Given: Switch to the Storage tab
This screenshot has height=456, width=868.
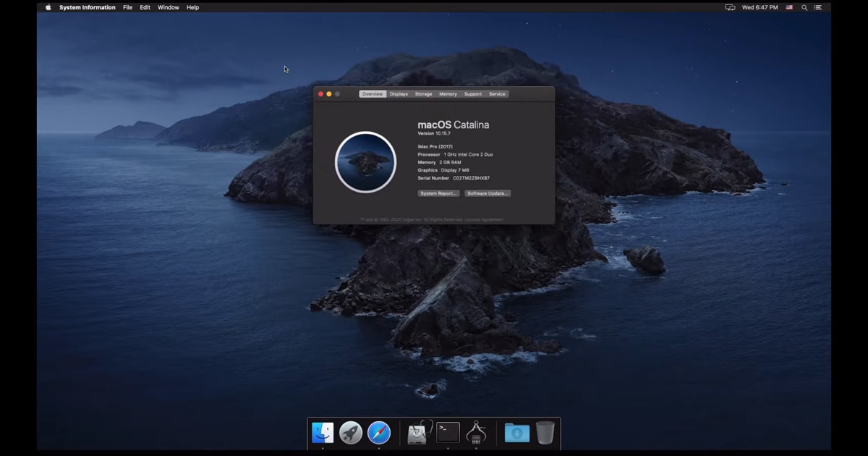Looking at the screenshot, I should pos(424,94).
